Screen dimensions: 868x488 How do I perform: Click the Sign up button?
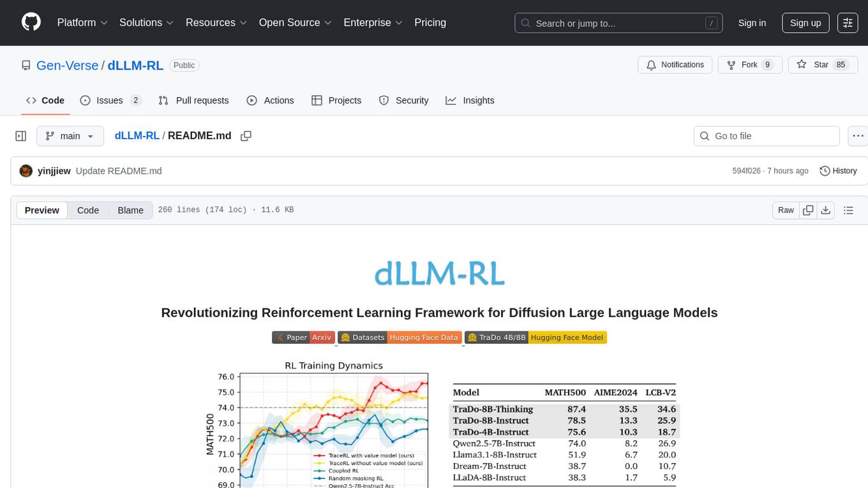pos(805,23)
